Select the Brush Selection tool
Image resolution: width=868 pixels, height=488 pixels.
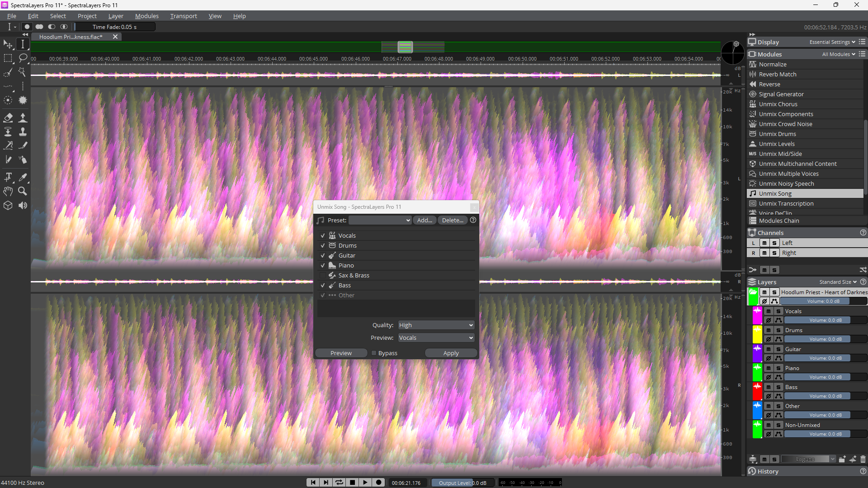(8, 72)
